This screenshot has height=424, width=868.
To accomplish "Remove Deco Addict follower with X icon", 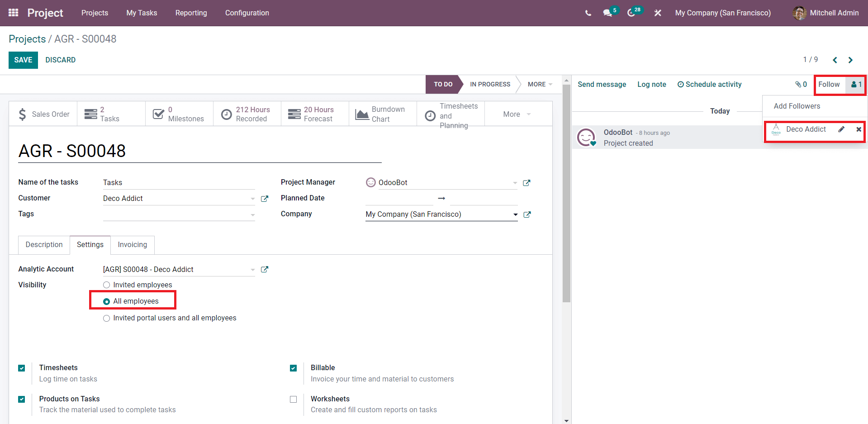I will pyautogui.click(x=859, y=129).
